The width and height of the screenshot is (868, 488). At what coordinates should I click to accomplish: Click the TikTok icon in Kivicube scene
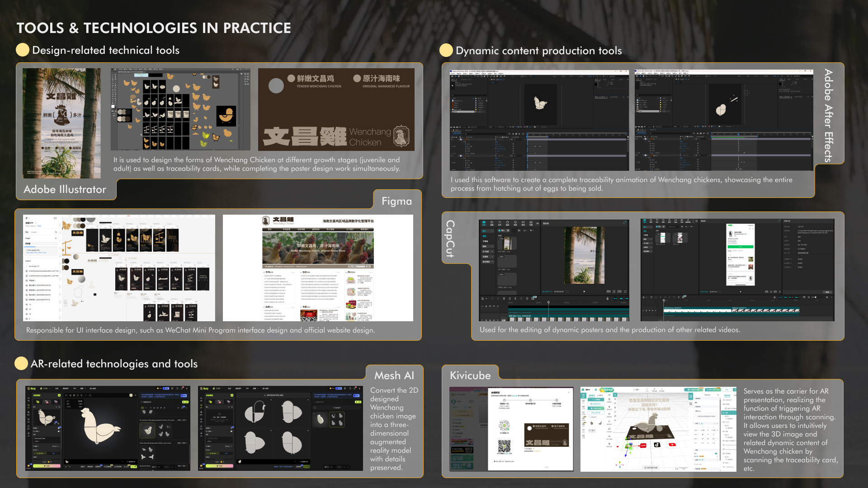coord(657,445)
